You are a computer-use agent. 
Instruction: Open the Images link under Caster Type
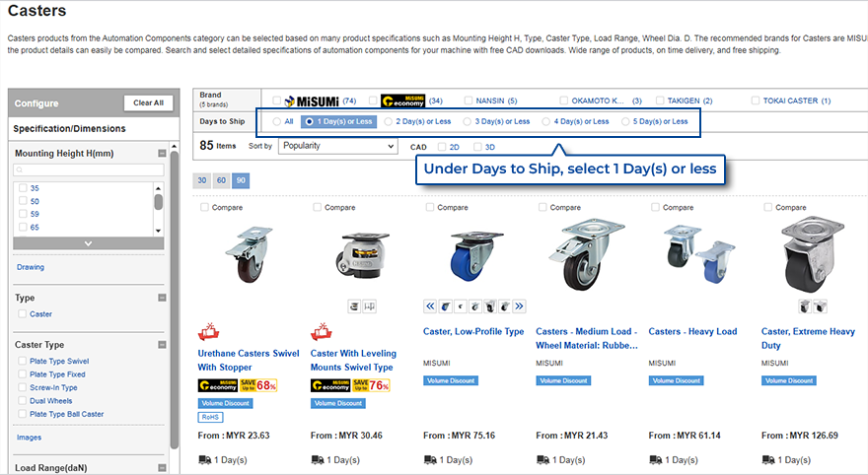29,438
